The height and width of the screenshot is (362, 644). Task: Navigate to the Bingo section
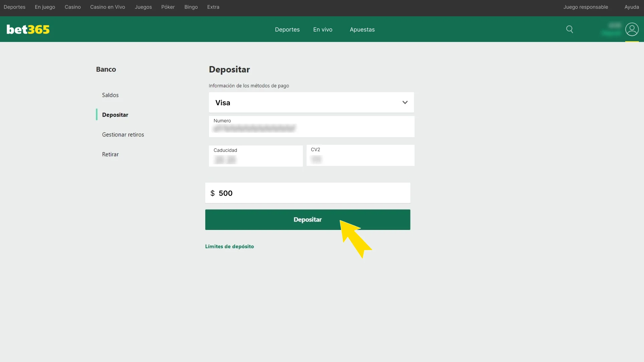(191, 7)
